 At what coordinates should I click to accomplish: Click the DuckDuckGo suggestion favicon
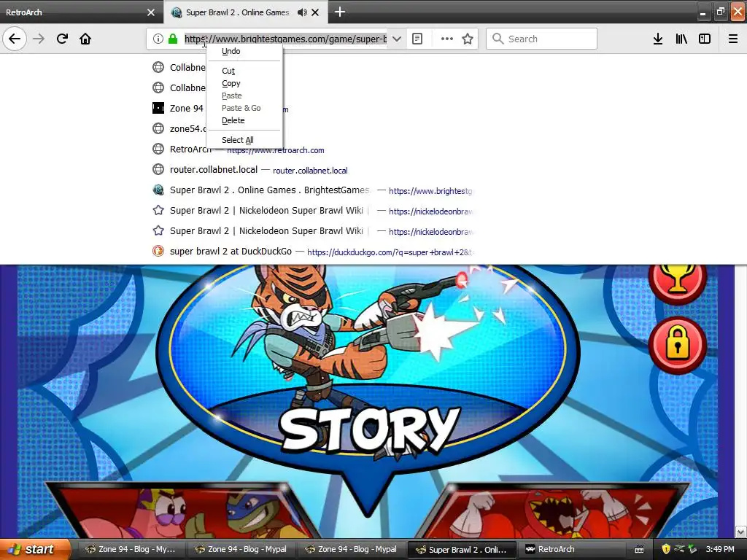[158, 251]
